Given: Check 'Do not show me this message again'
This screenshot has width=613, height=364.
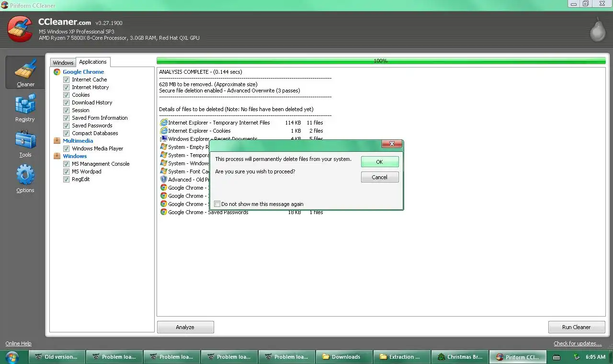Looking at the screenshot, I should click(x=217, y=204).
